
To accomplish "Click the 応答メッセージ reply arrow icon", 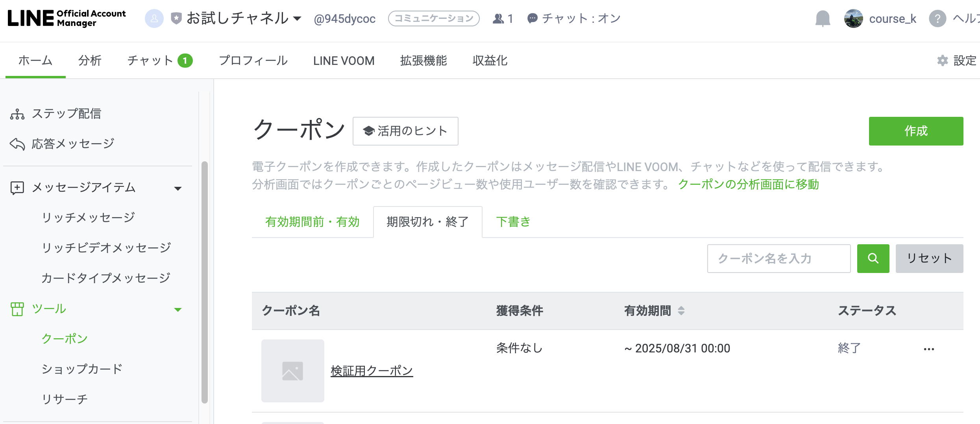I will 17,144.
